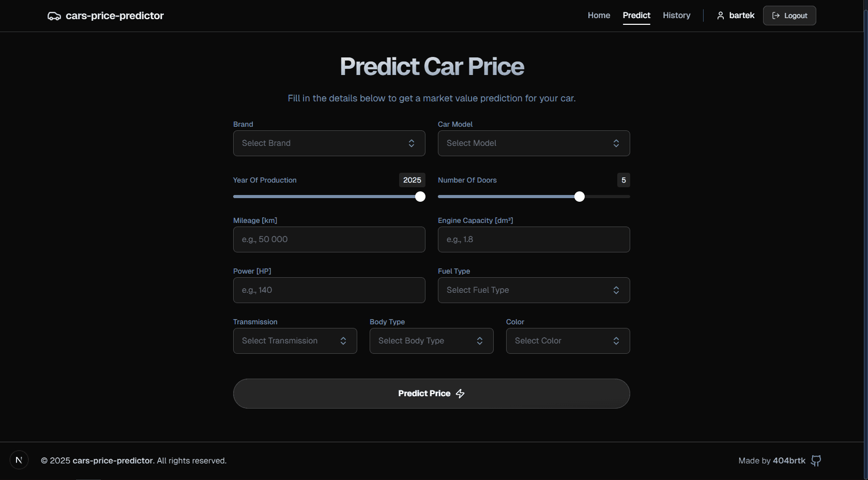This screenshot has height=480, width=868.
Task: Open the History page from navigation
Action: 676,16
